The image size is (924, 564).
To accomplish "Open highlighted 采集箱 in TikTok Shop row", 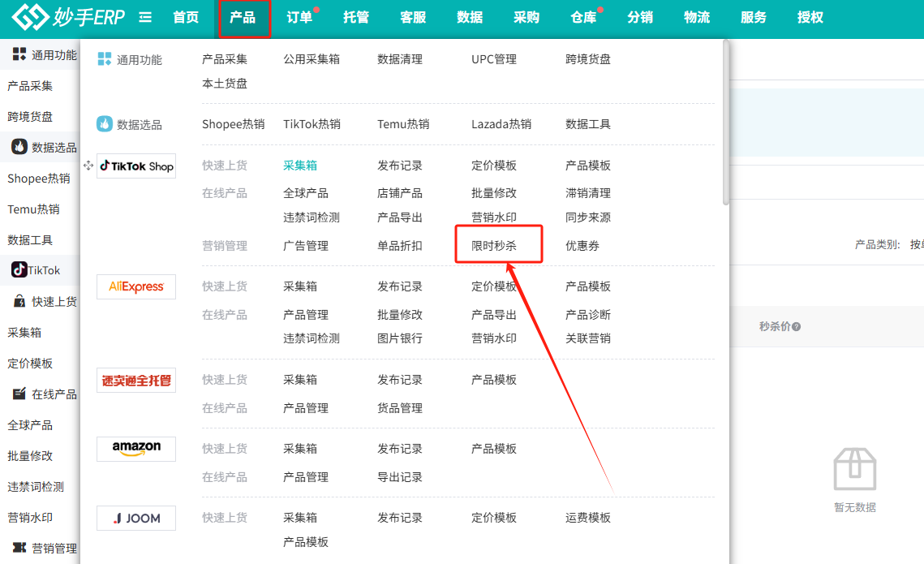I will click(x=300, y=166).
